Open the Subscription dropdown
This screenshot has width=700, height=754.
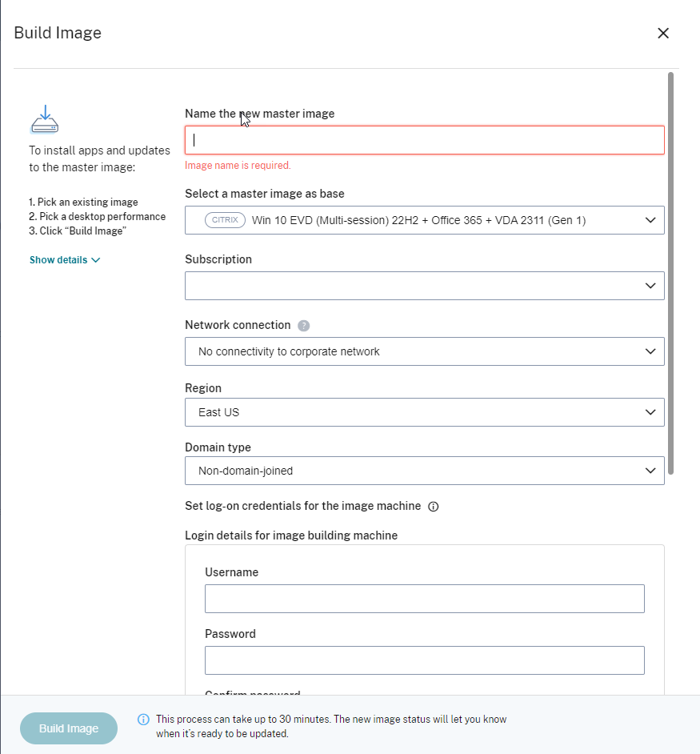[424, 286]
